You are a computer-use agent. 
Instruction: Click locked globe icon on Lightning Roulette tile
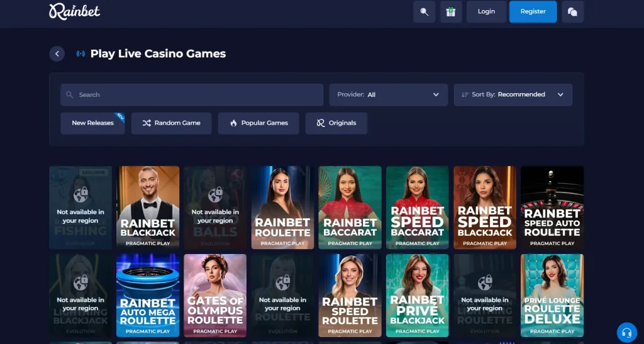485,282
